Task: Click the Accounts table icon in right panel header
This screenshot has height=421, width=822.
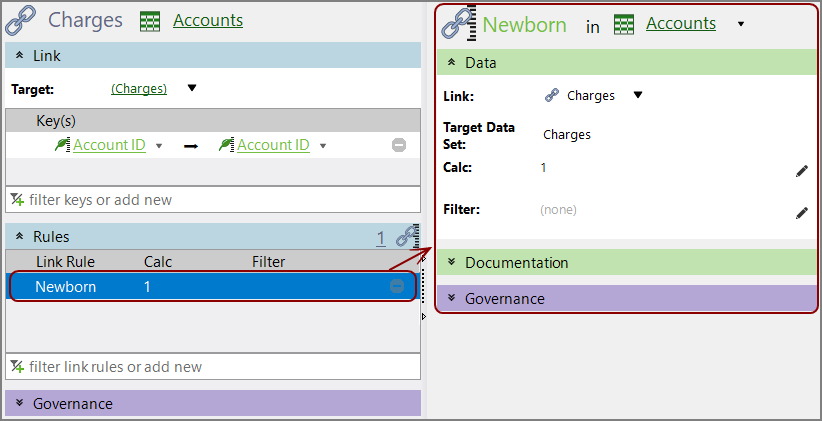Action: 624,24
